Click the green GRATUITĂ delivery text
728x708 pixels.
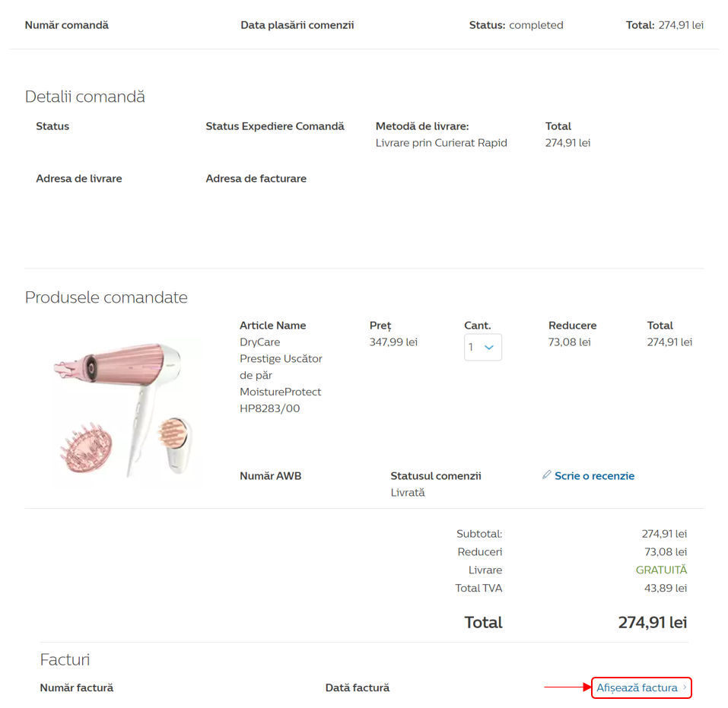pos(661,570)
